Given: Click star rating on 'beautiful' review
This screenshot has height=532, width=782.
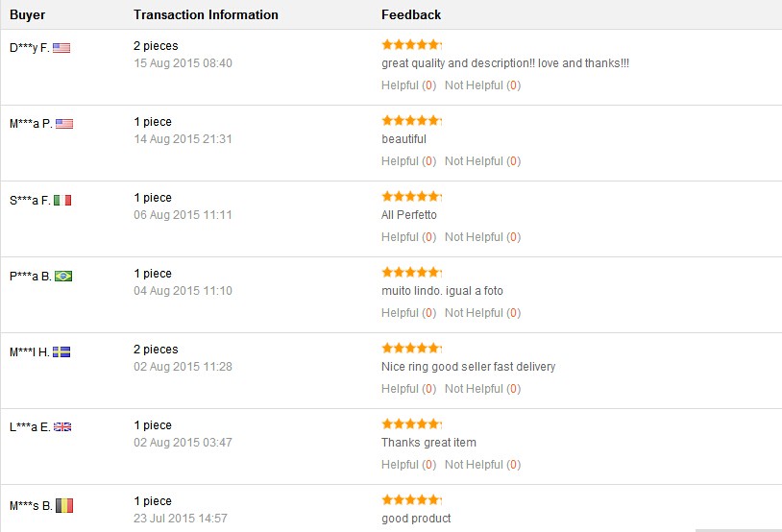Looking at the screenshot, I should 411,120.
